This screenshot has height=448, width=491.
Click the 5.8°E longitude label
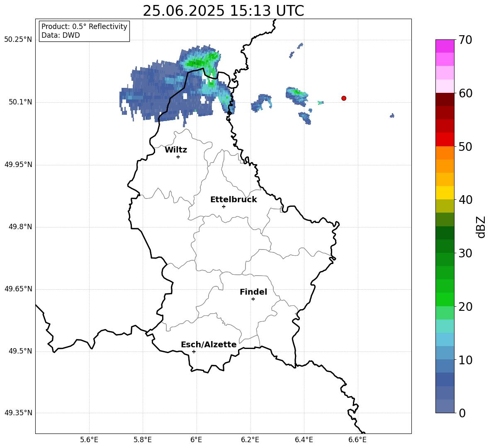(x=143, y=440)
